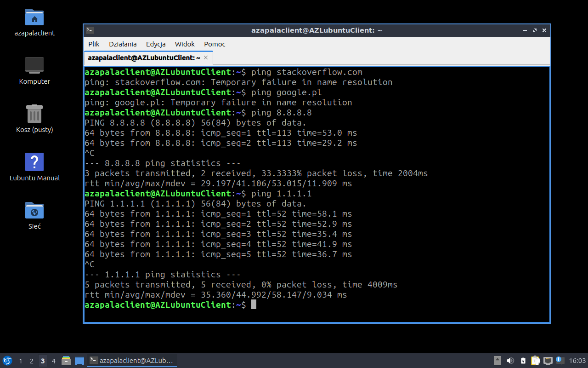The width and height of the screenshot is (588, 368).
Task: Close the terminal window
Action: pos(544,30)
